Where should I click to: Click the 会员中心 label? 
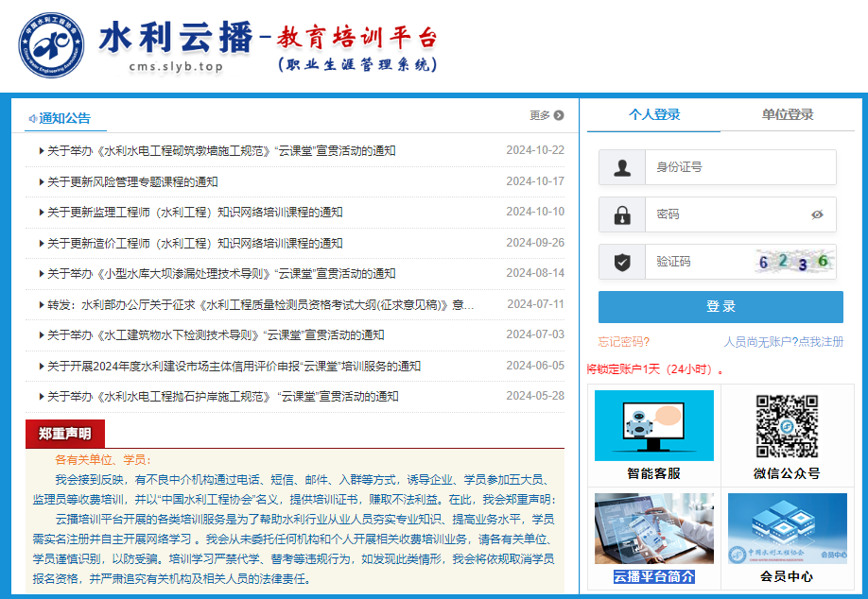coord(787,576)
